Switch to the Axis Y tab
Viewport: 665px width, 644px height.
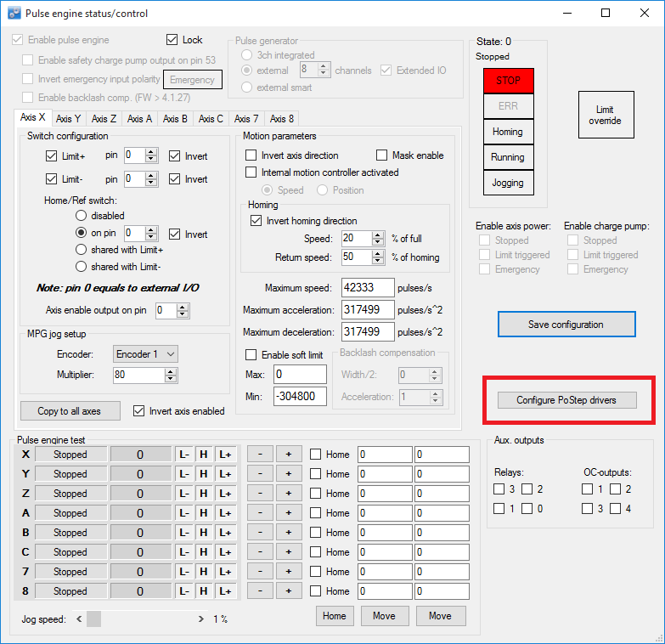point(68,119)
